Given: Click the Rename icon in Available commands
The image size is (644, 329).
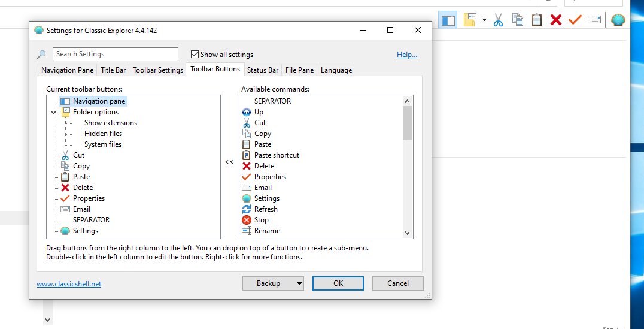Looking at the screenshot, I should [247, 231].
